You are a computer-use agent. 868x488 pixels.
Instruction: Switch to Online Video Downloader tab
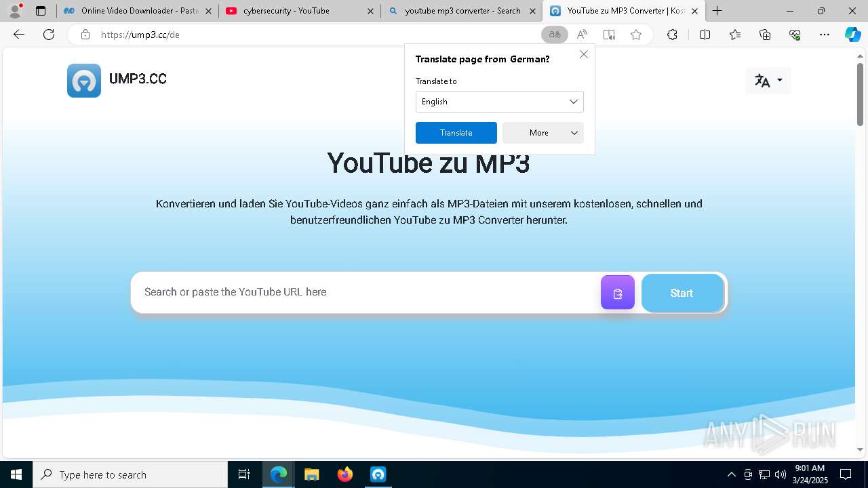pyautogui.click(x=137, y=11)
